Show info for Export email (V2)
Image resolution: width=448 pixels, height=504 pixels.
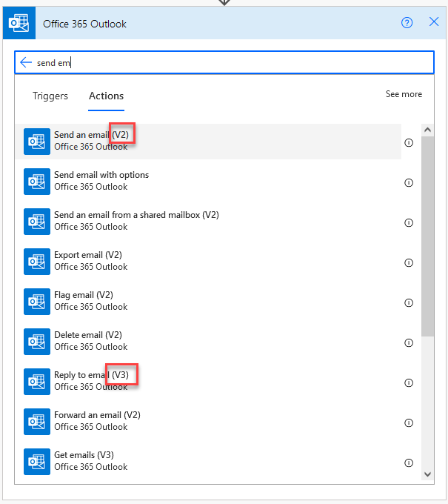(409, 262)
